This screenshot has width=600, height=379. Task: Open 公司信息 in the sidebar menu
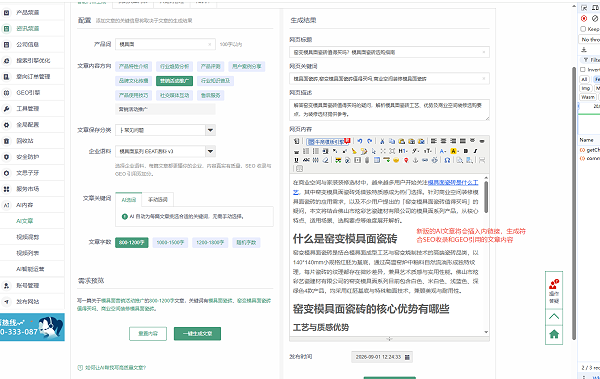(x=27, y=44)
